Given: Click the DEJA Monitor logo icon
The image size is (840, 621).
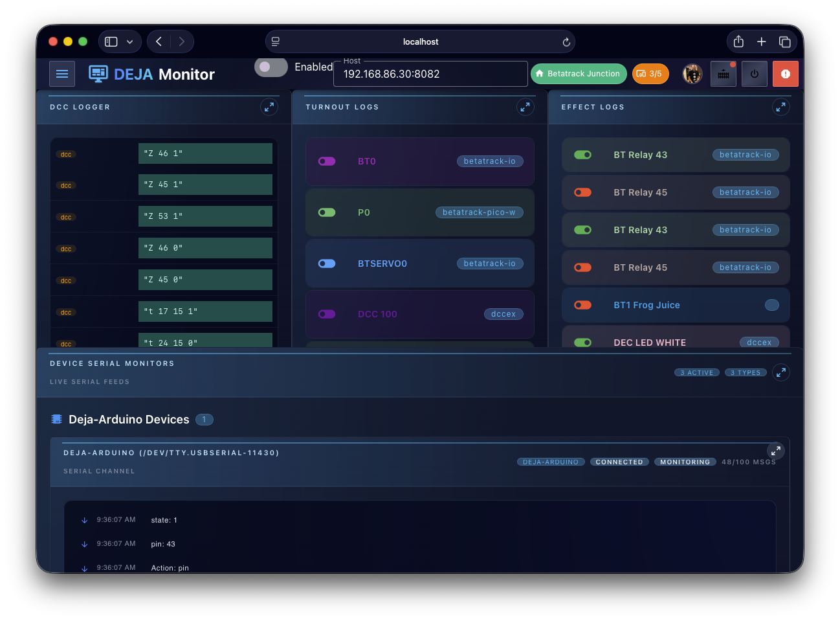Looking at the screenshot, I should (x=98, y=74).
